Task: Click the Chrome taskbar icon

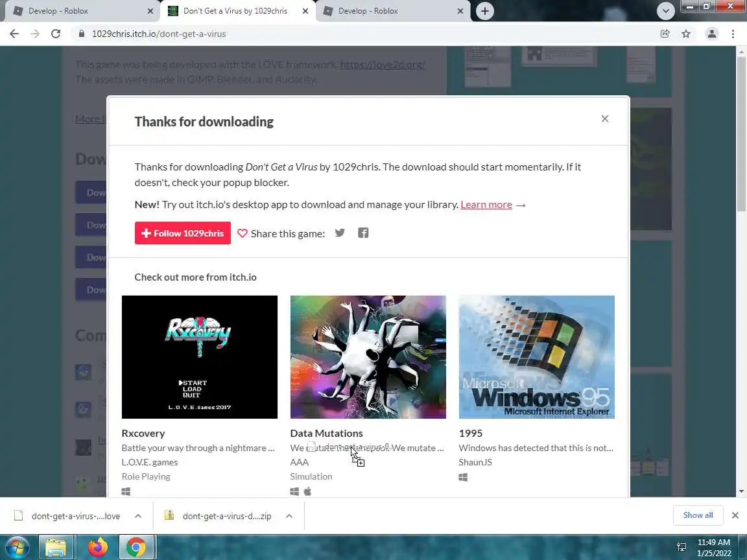Action: click(136, 547)
